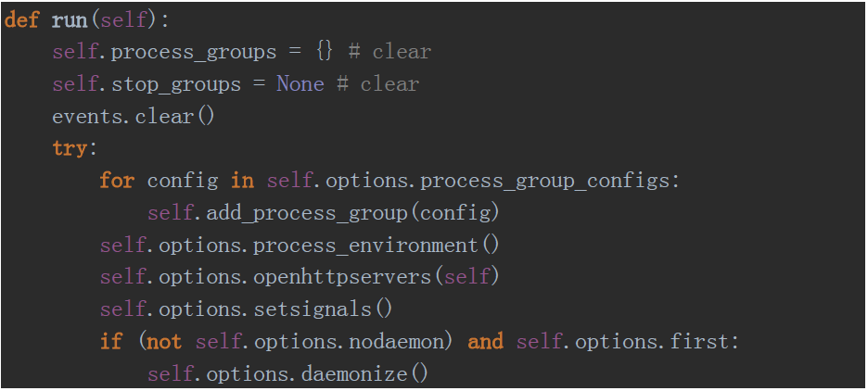Click openhttpservers method name
The width and height of the screenshot is (868, 391).
pos(342,278)
